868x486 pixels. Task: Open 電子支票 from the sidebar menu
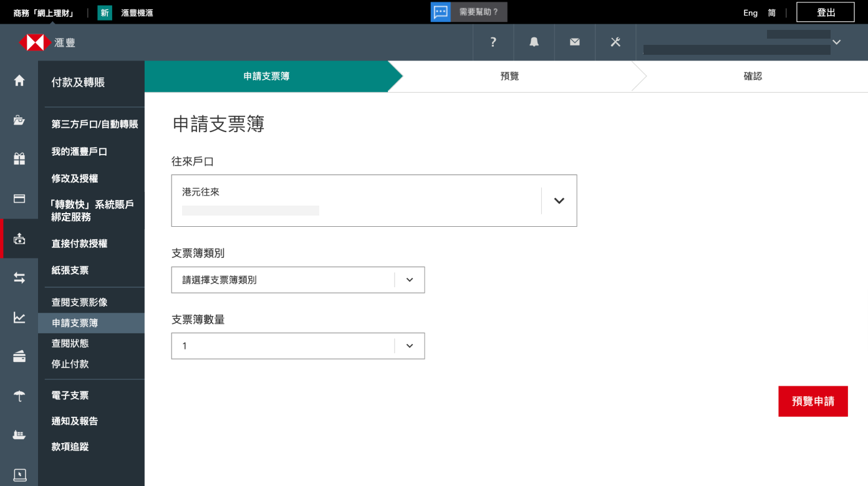[69, 395]
